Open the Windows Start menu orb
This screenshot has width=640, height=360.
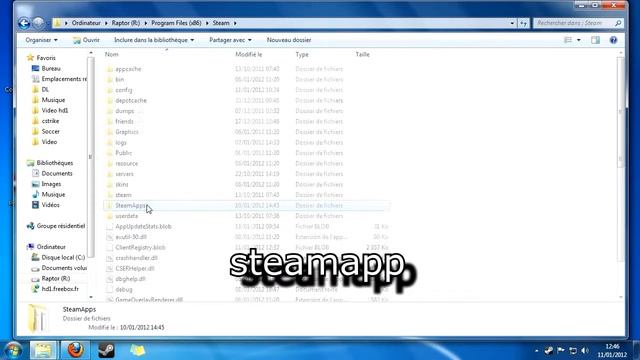pos(13,350)
